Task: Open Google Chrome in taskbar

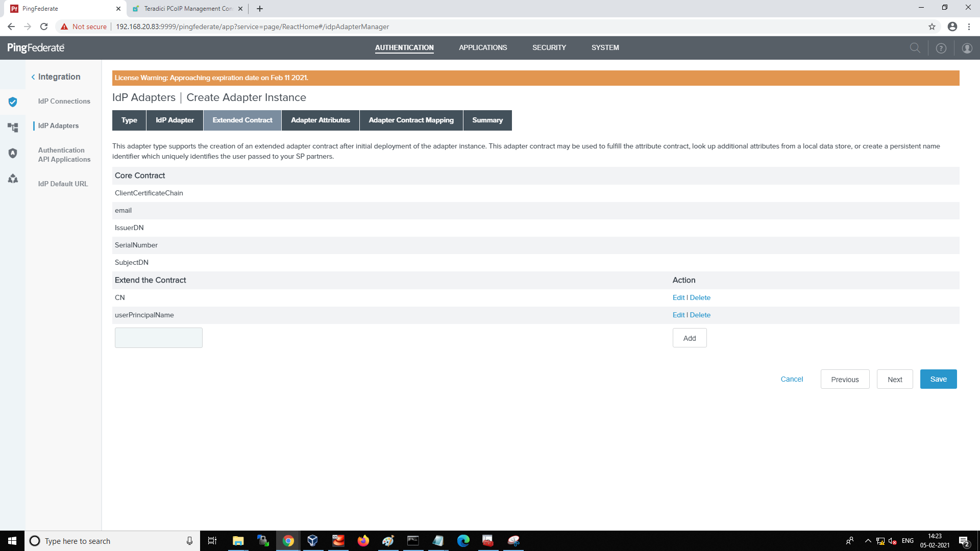Action: tap(288, 541)
